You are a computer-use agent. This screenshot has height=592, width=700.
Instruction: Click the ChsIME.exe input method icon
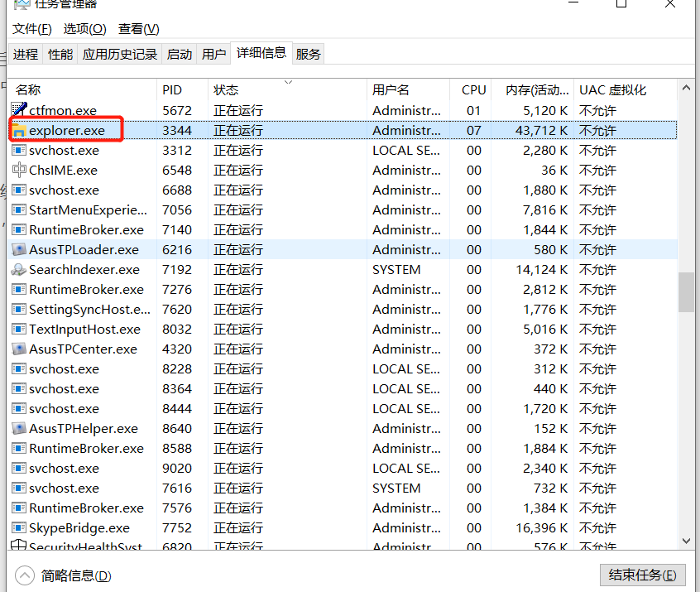pyautogui.click(x=17, y=170)
